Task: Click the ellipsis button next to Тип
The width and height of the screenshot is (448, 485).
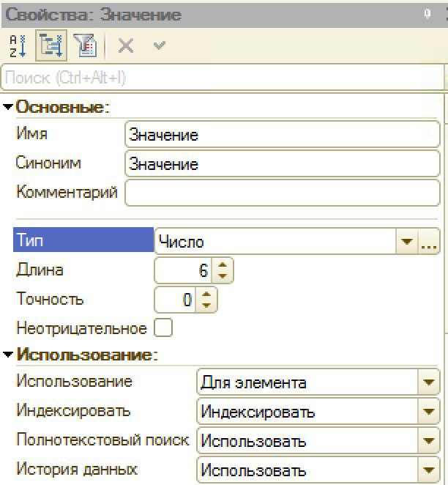Action: [x=428, y=241]
